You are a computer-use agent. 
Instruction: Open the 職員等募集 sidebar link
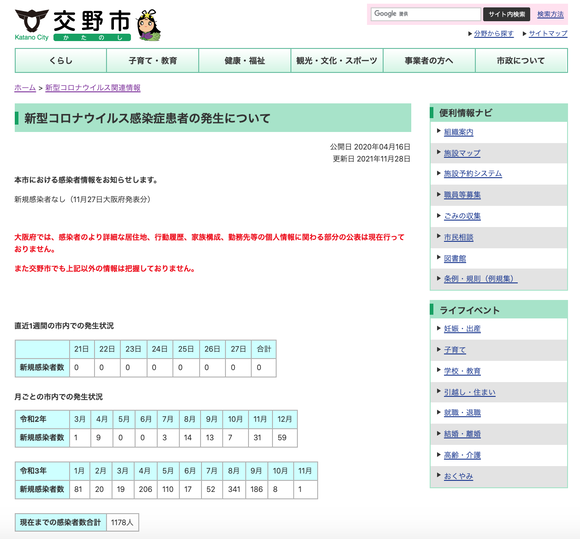(x=462, y=195)
